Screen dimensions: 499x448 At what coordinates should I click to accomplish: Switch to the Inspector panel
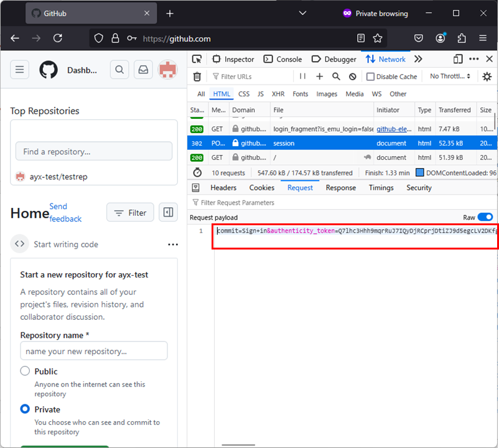tap(233, 59)
